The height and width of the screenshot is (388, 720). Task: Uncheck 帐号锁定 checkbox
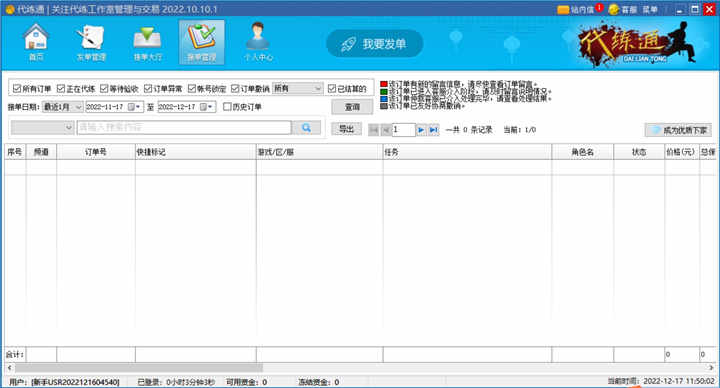[x=192, y=88]
